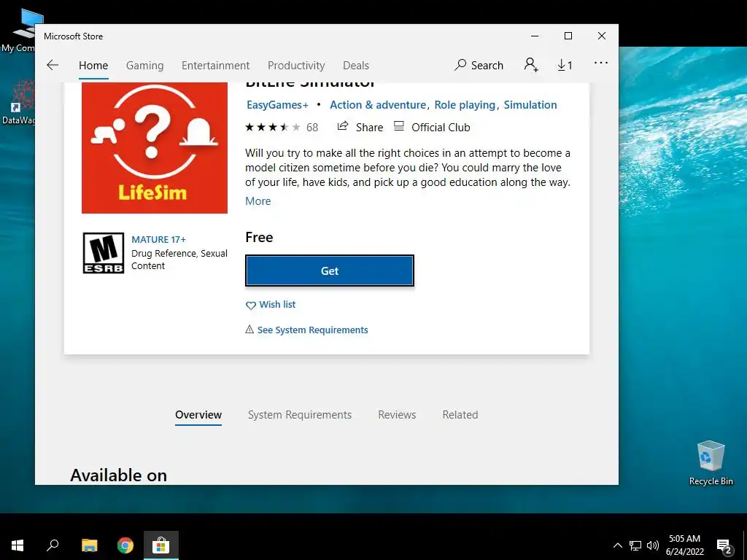
Task: Click the star rating of 68 reviews
Action: click(281, 127)
